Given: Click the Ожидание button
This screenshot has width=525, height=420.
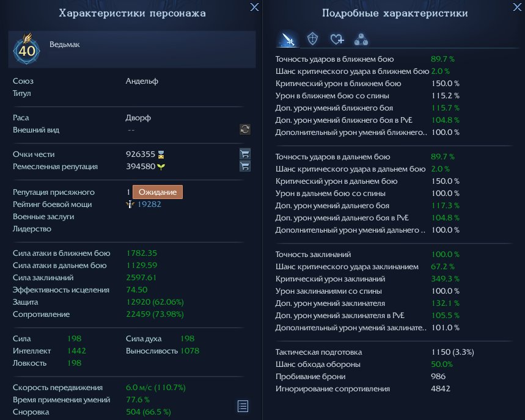Looking at the screenshot, I should click(x=157, y=192).
